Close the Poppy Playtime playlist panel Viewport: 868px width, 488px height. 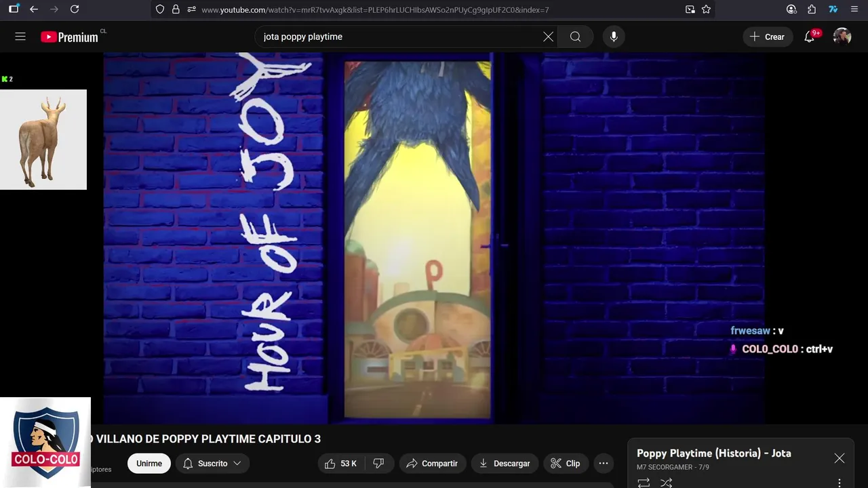click(840, 458)
